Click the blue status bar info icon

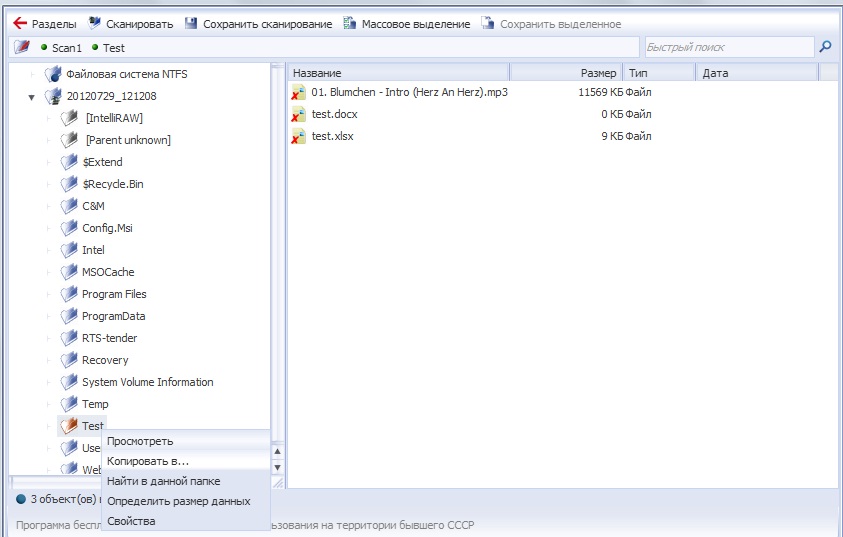click(21, 499)
